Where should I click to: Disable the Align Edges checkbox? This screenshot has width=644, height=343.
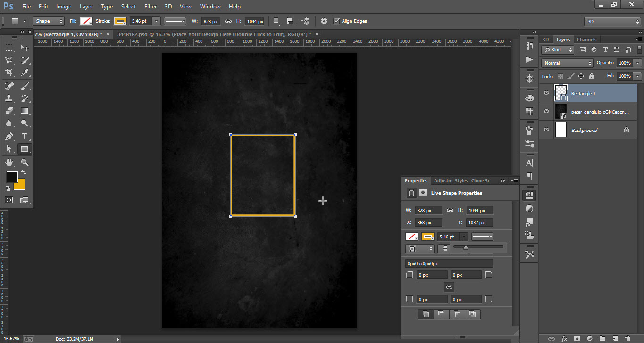tap(337, 21)
